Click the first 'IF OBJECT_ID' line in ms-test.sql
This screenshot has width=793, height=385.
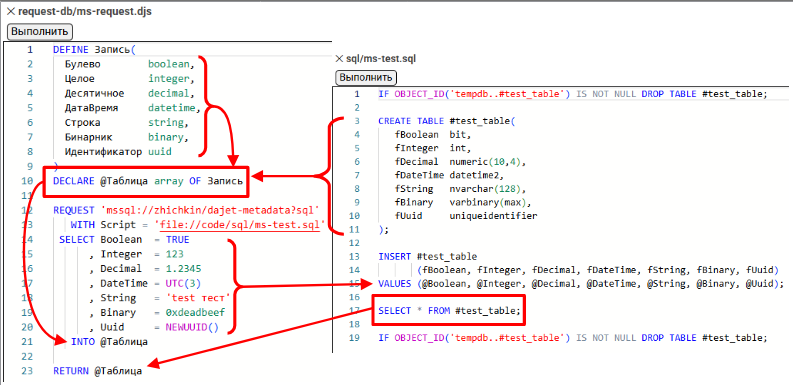(x=572, y=94)
